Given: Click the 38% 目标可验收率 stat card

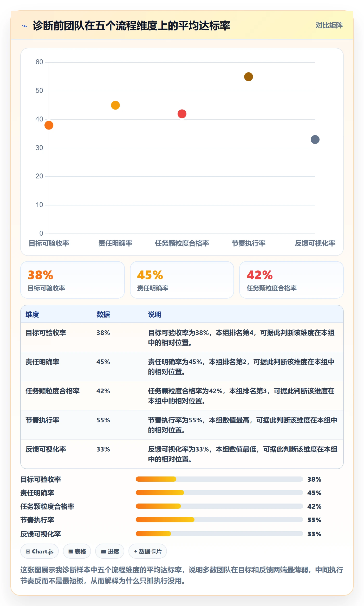Looking at the screenshot, I should (x=73, y=280).
